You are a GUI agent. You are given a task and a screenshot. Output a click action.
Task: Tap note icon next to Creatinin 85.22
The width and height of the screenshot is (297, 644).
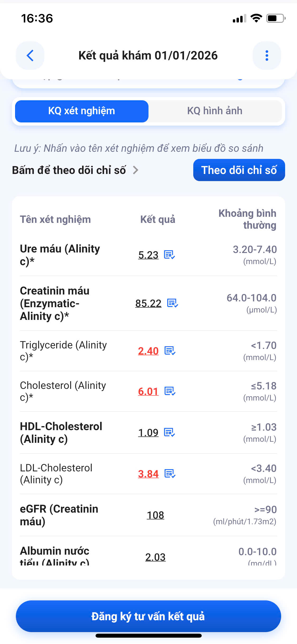pyautogui.click(x=173, y=303)
